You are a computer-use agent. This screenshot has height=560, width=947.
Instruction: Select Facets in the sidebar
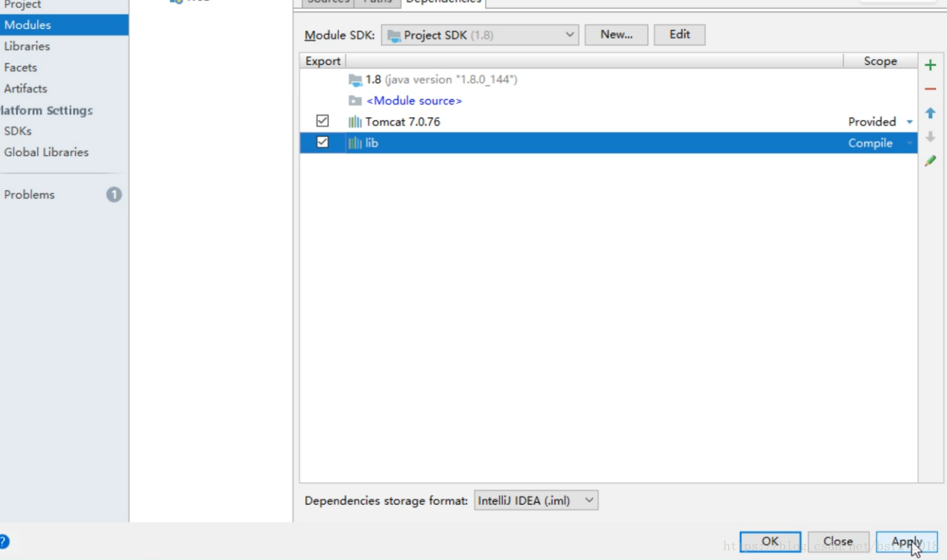(x=20, y=68)
